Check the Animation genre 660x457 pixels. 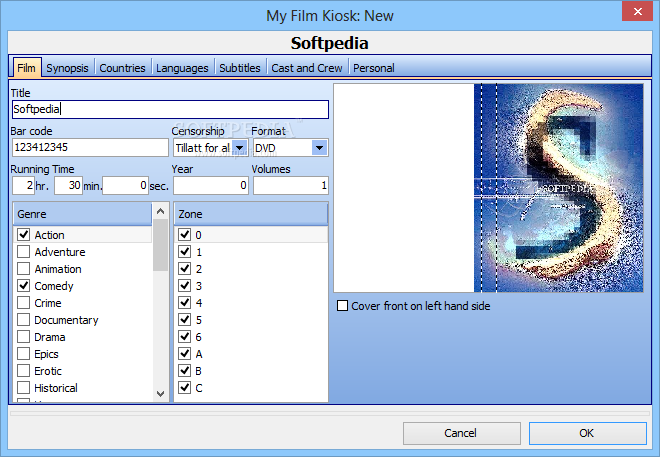click(x=24, y=268)
